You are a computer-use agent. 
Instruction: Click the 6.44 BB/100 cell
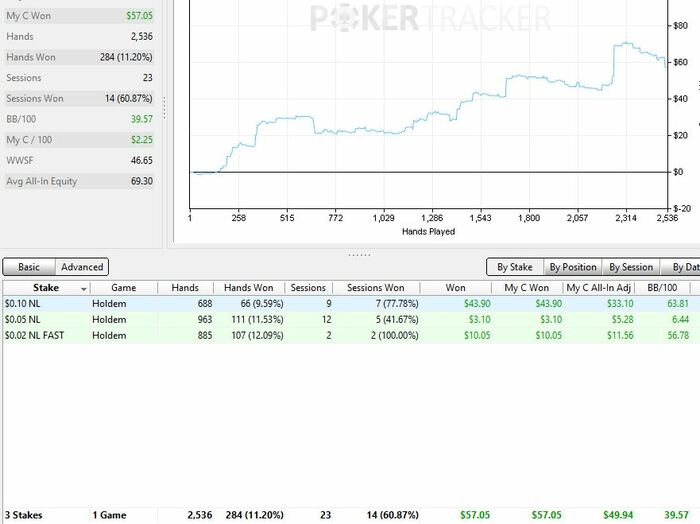pyautogui.click(x=680, y=320)
